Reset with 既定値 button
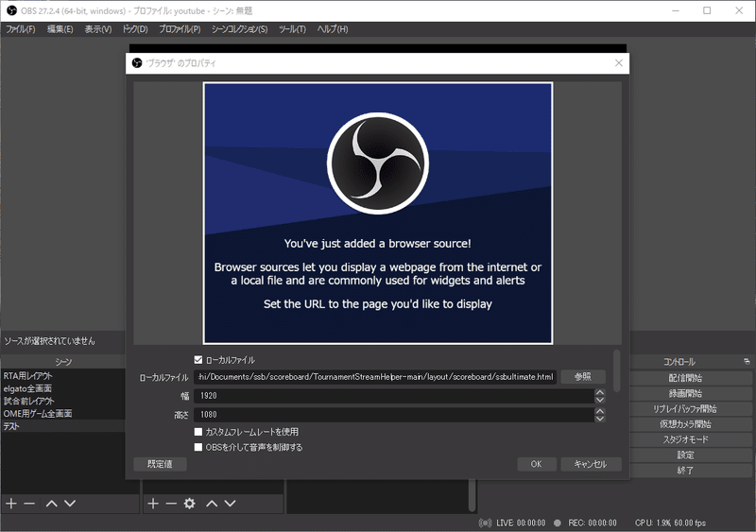 click(x=160, y=464)
